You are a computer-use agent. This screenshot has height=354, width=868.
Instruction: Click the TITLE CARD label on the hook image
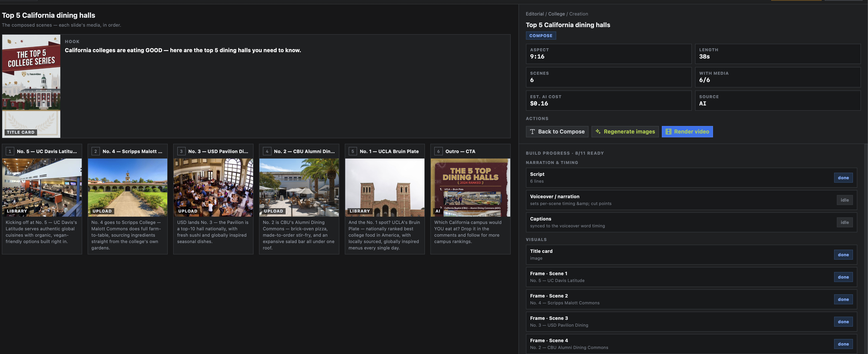tap(20, 132)
